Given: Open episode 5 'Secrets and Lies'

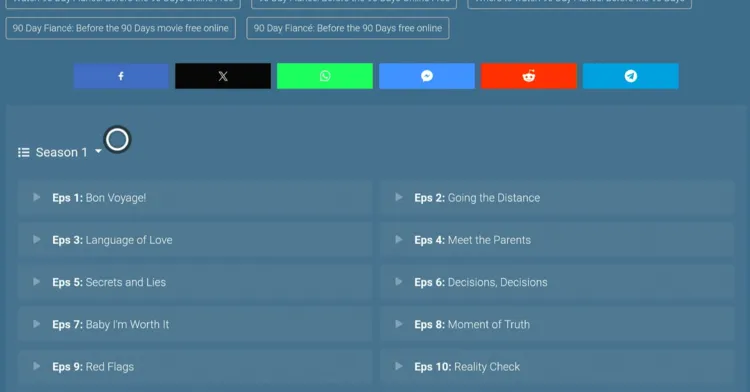Looking at the screenshot, I should click(195, 282).
